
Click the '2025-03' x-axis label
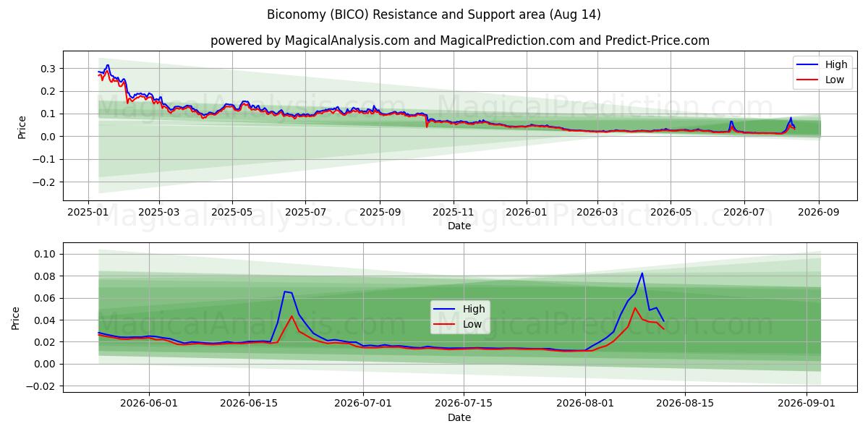coord(158,213)
